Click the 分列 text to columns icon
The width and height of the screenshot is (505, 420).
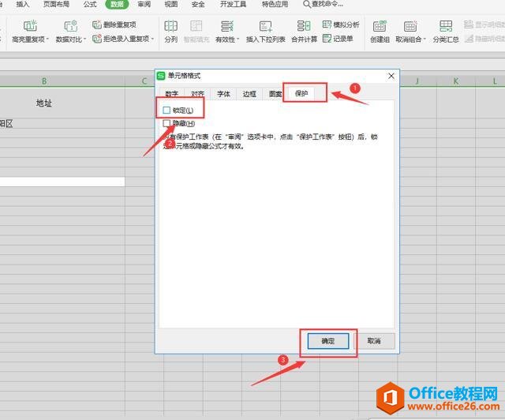(170, 26)
